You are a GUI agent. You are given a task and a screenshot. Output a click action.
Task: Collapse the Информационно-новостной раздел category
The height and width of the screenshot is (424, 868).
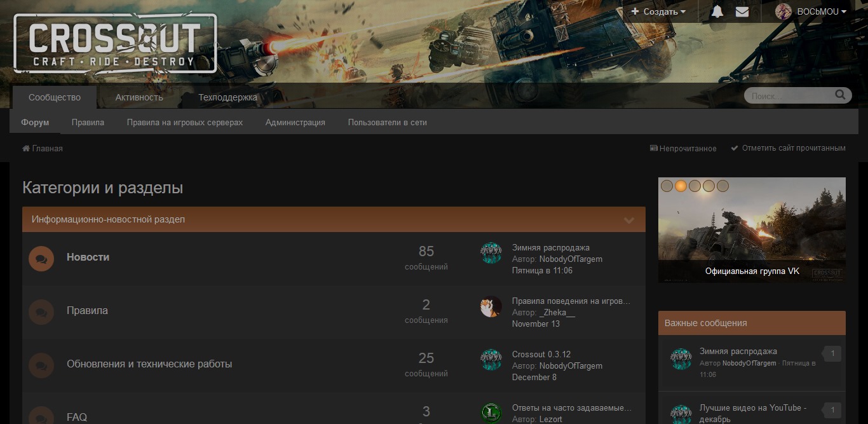click(x=629, y=220)
